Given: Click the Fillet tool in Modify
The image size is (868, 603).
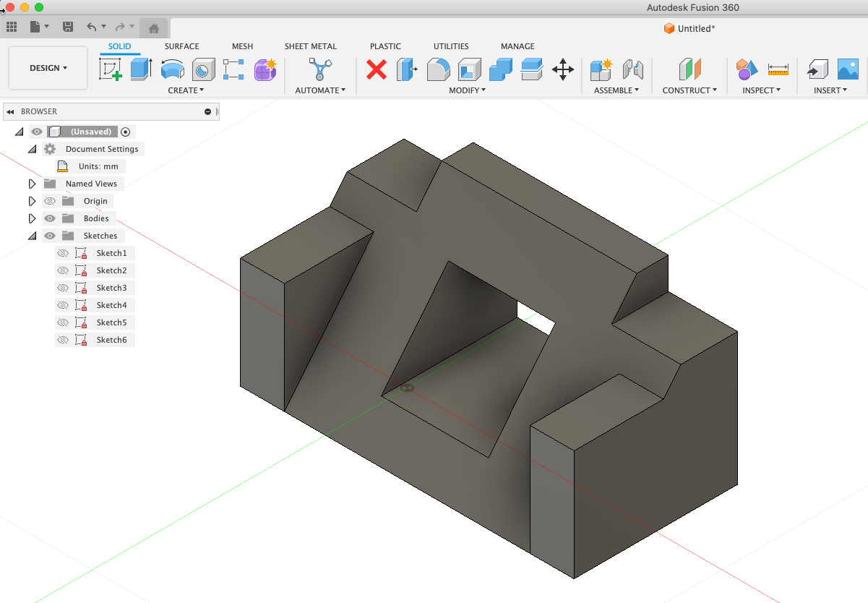Looking at the screenshot, I should click(438, 69).
